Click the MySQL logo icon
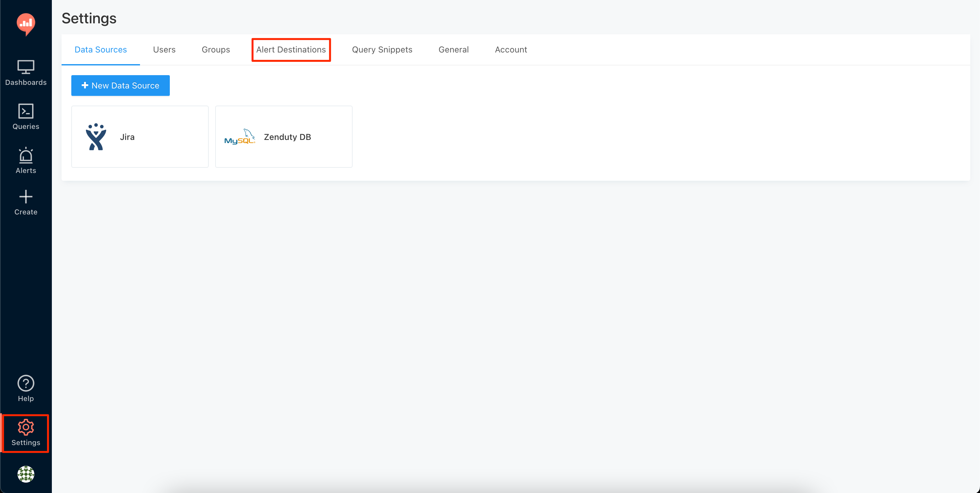Viewport: 980px width, 493px height. [x=240, y=137]
